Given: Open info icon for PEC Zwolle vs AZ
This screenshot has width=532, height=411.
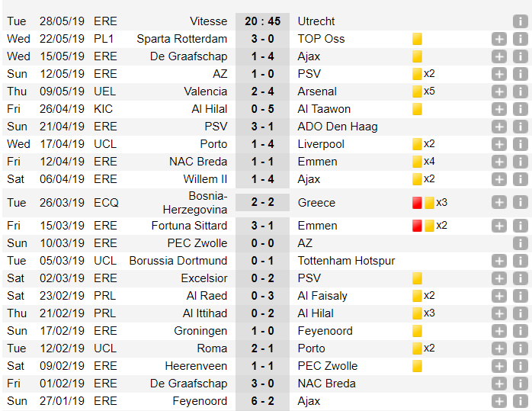Looking at the screenshot, I should click(520, 243).
